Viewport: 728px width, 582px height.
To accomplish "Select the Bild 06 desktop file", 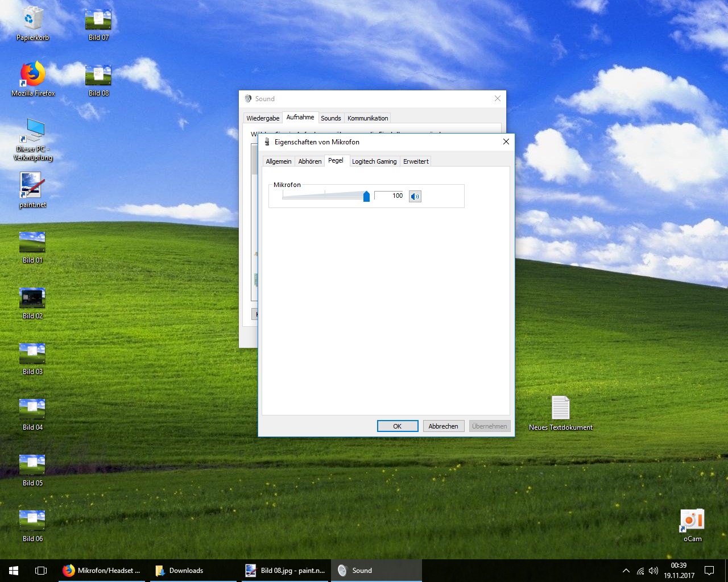I will tap(33, 526).
